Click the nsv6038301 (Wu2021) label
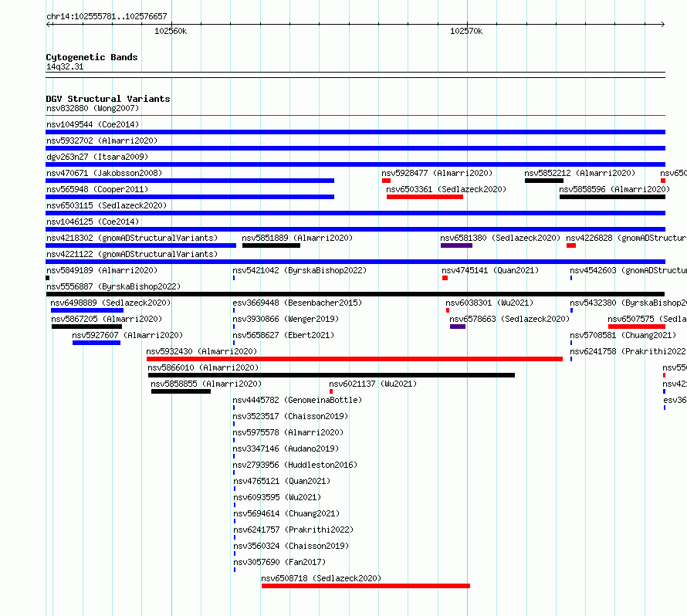This screenshot has height=616, width=687. click(489, 303)
